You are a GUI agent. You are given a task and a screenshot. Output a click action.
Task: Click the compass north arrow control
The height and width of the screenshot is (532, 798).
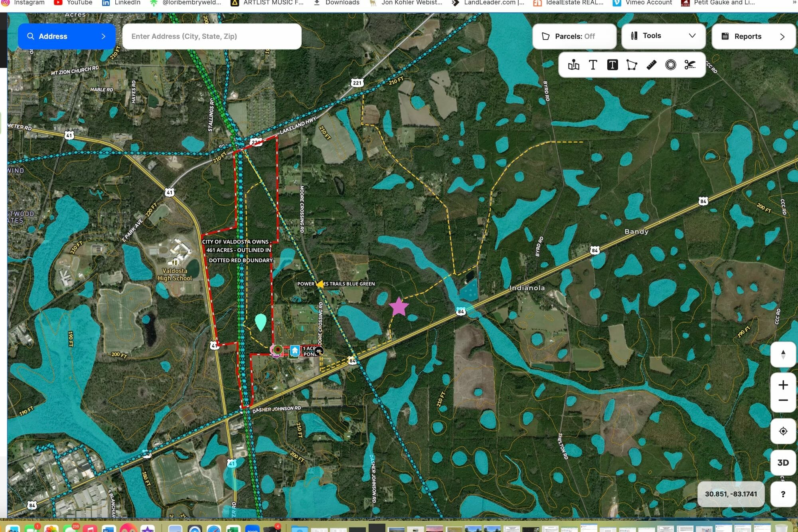coord(783,354)
